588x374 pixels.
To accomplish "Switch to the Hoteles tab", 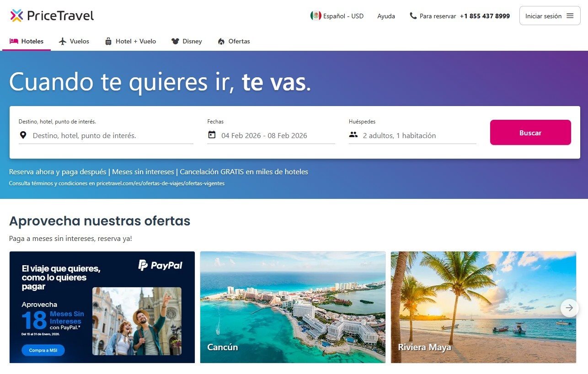I will coord(26,41).
